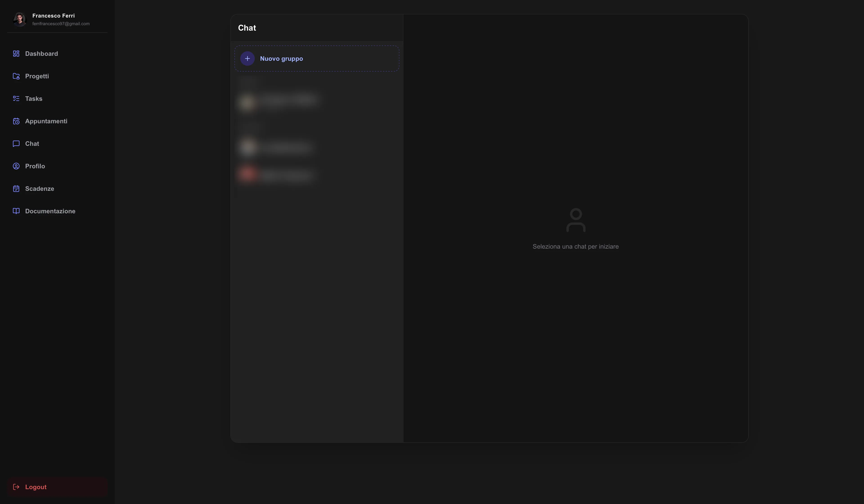Click the Documentazione book icon
Image resolution: width=864 pixels, height=504 pixels.
(16, 211)
